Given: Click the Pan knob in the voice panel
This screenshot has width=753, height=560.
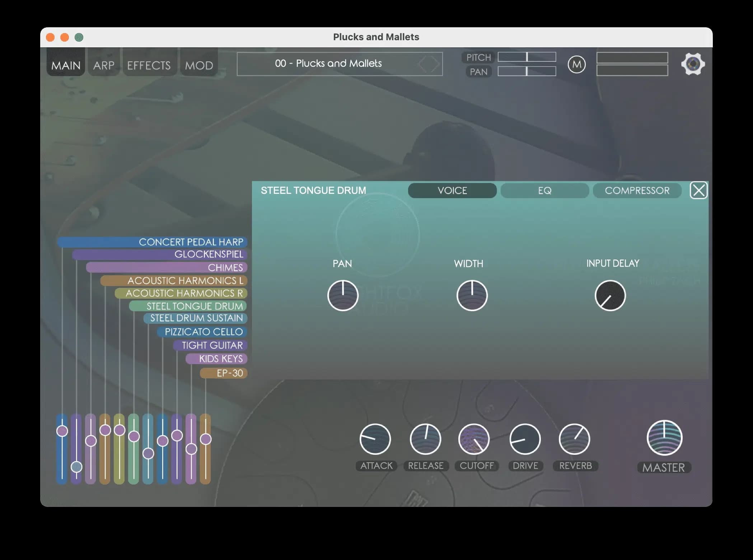Looking at the screenshot, I should click(x=342, y=295).
